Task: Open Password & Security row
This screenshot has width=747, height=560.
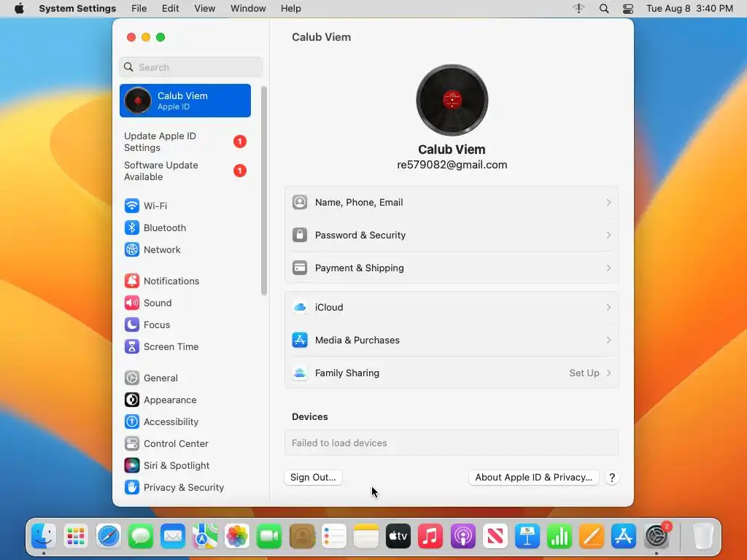Action: (452, 236)
